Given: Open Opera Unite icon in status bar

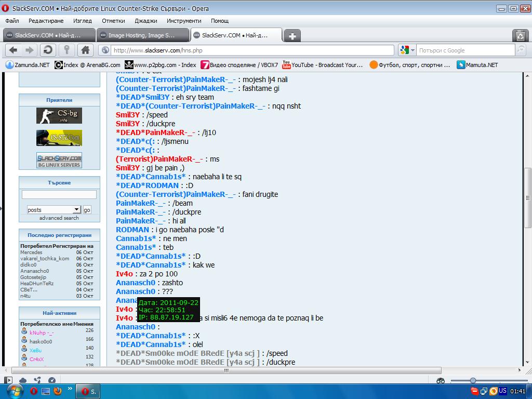Looking at the screenshot, I should (37, 380).
